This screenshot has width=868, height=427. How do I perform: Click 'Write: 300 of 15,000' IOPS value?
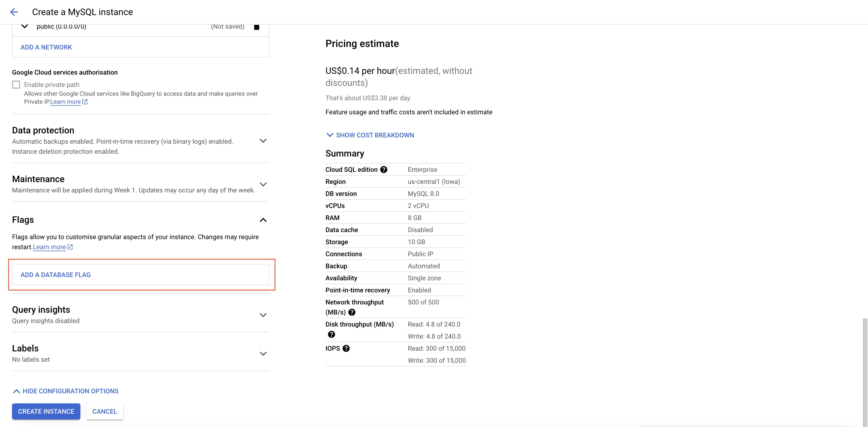tap(437, 361)
